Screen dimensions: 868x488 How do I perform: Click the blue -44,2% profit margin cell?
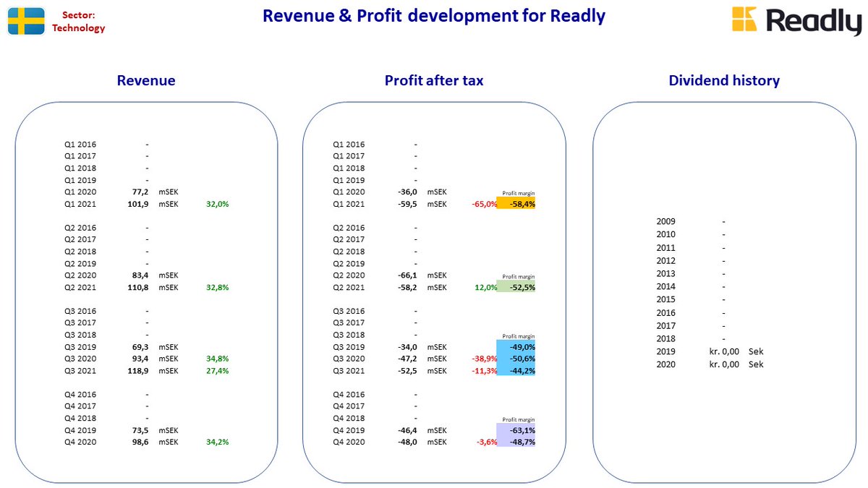[516, 370]
